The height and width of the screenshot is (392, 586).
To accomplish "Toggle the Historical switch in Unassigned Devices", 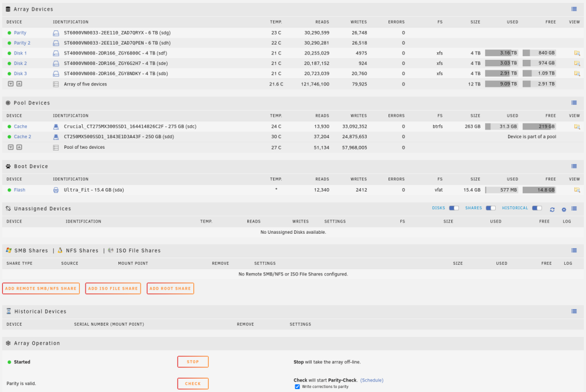I will point(537,208).
